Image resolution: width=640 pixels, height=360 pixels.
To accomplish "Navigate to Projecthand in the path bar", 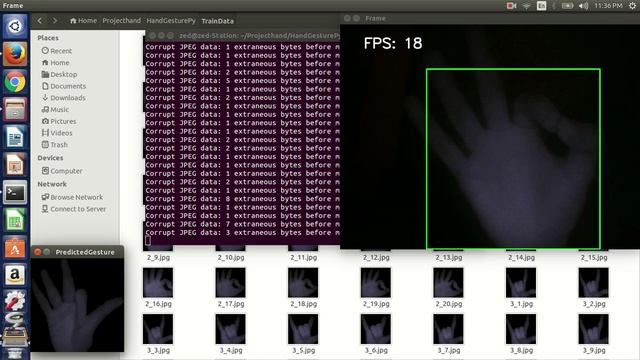I will tap(122, 20).
